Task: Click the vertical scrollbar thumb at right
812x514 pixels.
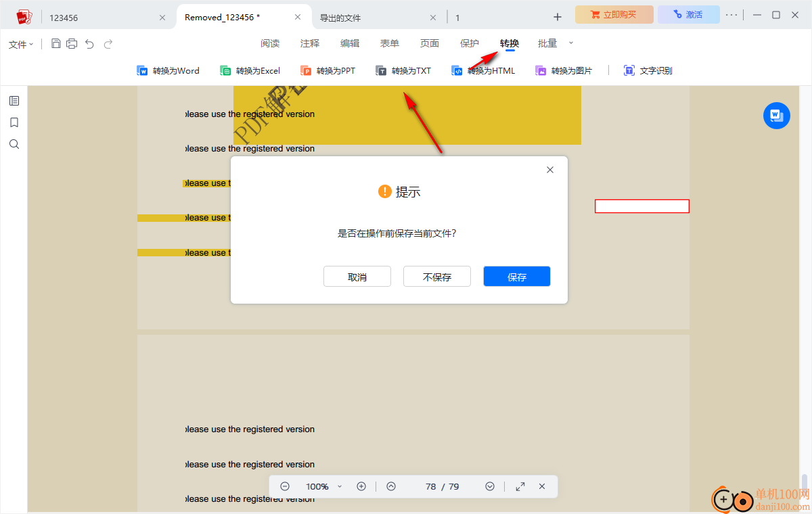Action: coord(805,484)
